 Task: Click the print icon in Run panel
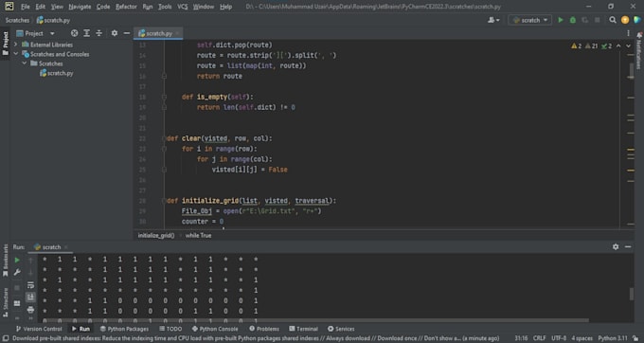coord(31,309)
